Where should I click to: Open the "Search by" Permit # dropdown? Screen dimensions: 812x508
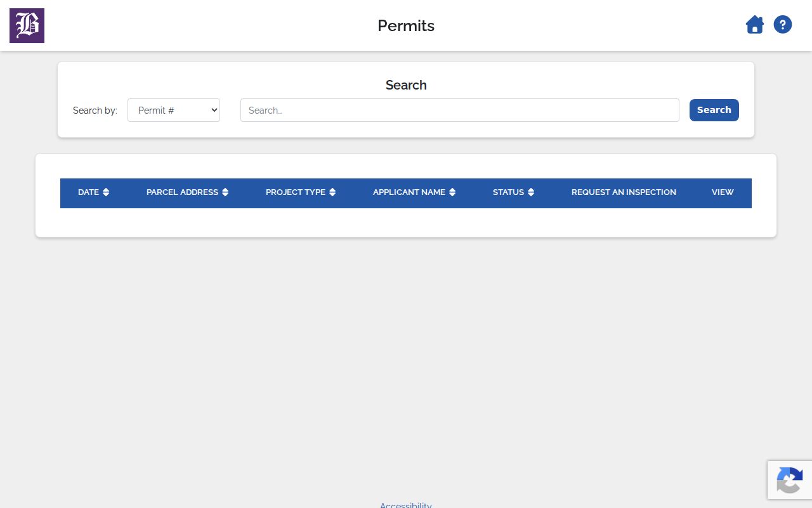(174, 110)
